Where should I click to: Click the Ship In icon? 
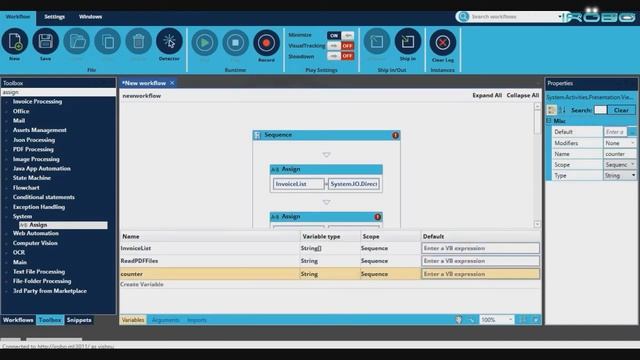pyautogui.click(x=408, y=42)
